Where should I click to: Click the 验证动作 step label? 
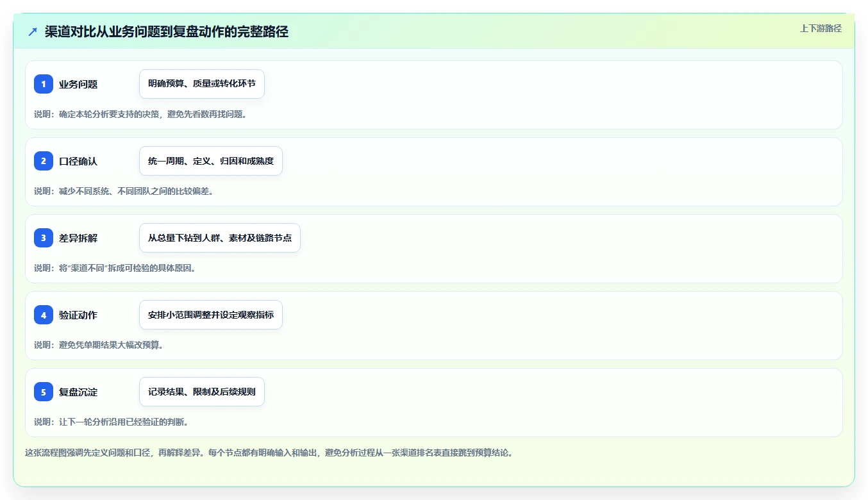[x=78, y=315]
